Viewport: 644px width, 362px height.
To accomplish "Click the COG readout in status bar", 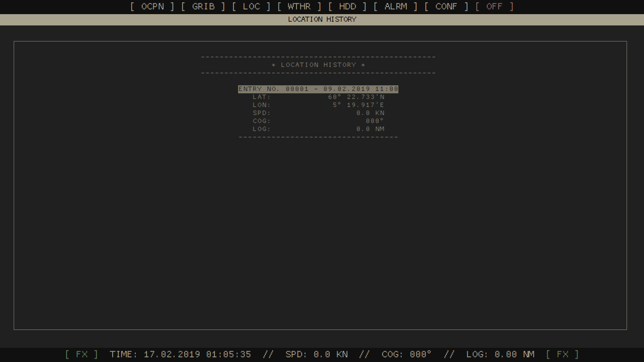I will pos(406,354).
